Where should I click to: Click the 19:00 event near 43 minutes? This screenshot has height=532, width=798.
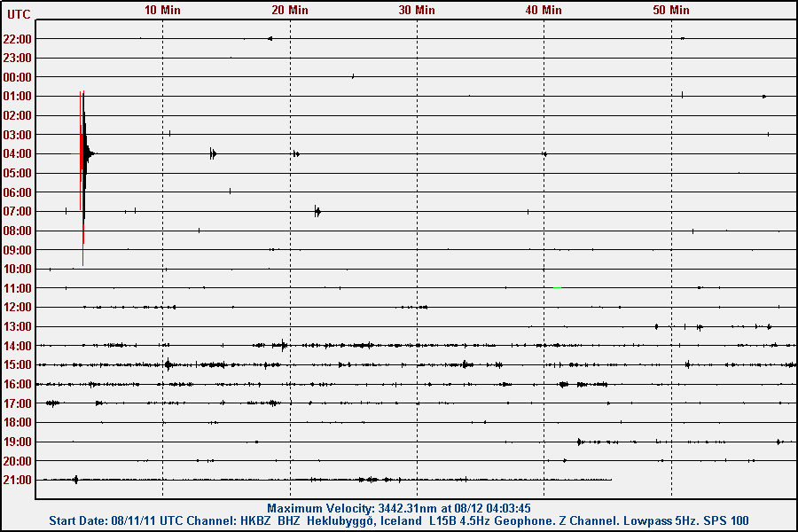(x=580, y=442)
